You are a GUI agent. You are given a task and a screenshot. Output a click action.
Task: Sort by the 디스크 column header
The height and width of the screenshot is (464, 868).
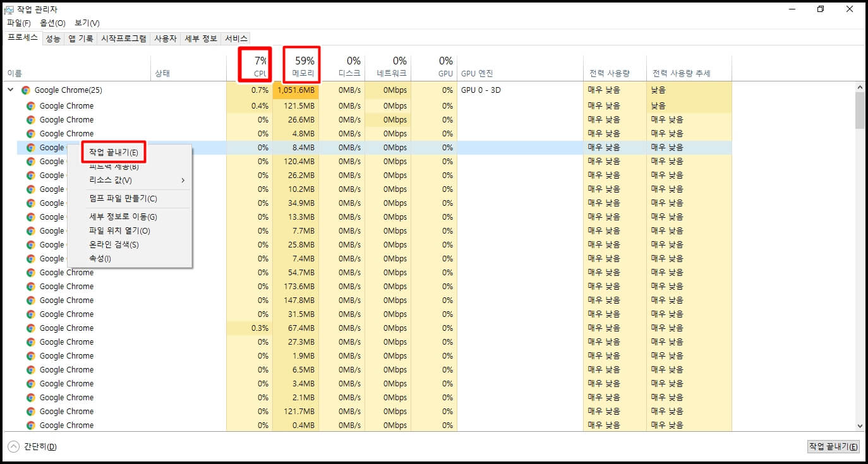pos(342,68)
